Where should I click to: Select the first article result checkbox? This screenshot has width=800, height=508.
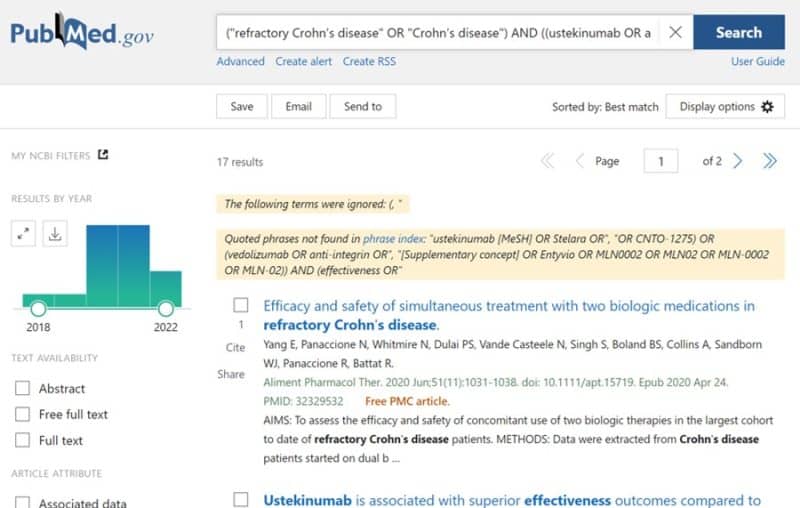pos(241,305)
